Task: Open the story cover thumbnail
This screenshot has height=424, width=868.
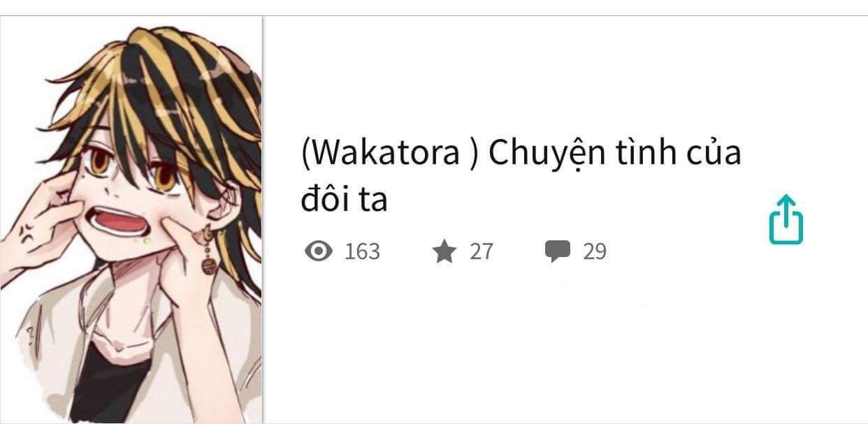Action: coord(131,219)
